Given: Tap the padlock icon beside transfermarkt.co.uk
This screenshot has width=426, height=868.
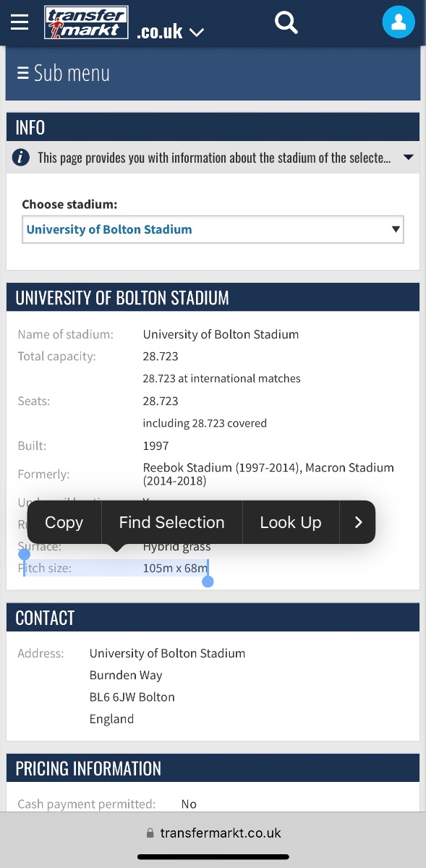Looking at the screenshot, I should [x=150, y=833].
